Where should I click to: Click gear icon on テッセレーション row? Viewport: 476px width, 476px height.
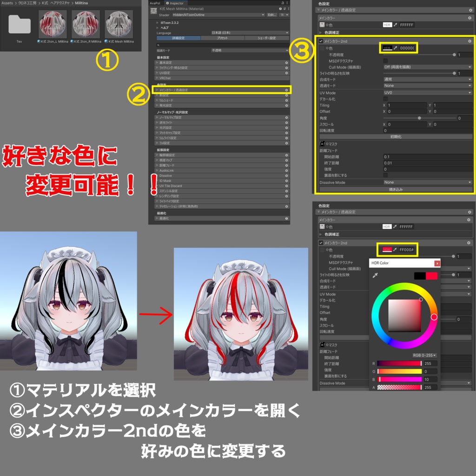pyautogui.click(x=286, y=206)
